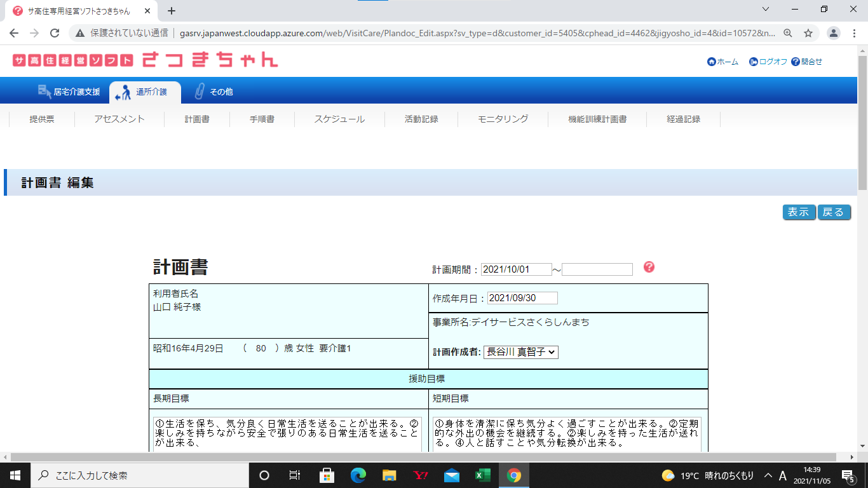868x488 pixels.
Task: Open the Chrome profile avatar icon
Action: [x=834, y=33]
